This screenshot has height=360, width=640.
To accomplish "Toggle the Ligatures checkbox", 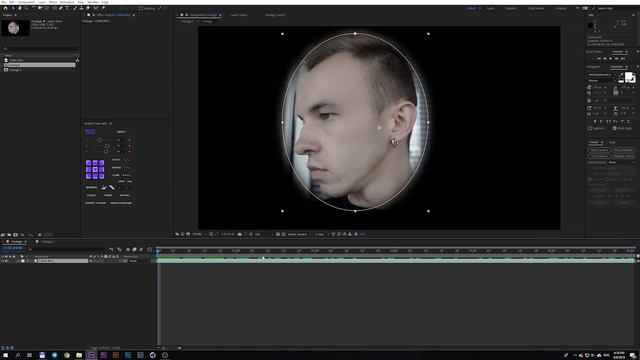I will click(590, 128).
